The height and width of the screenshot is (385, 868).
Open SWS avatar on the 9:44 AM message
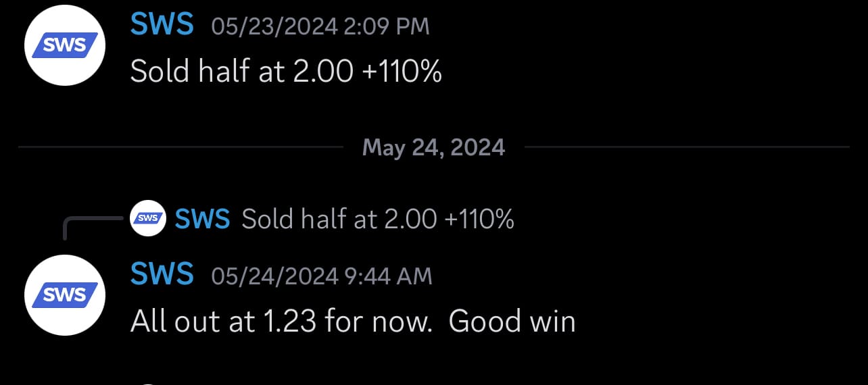pyautogui.click(x=65, y=295)
